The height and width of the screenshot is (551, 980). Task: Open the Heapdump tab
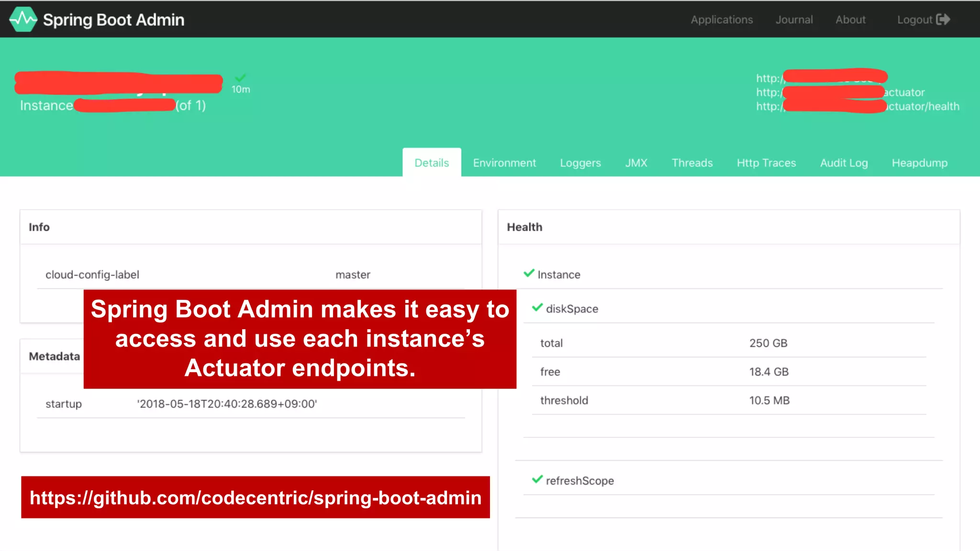pos(919,163)
